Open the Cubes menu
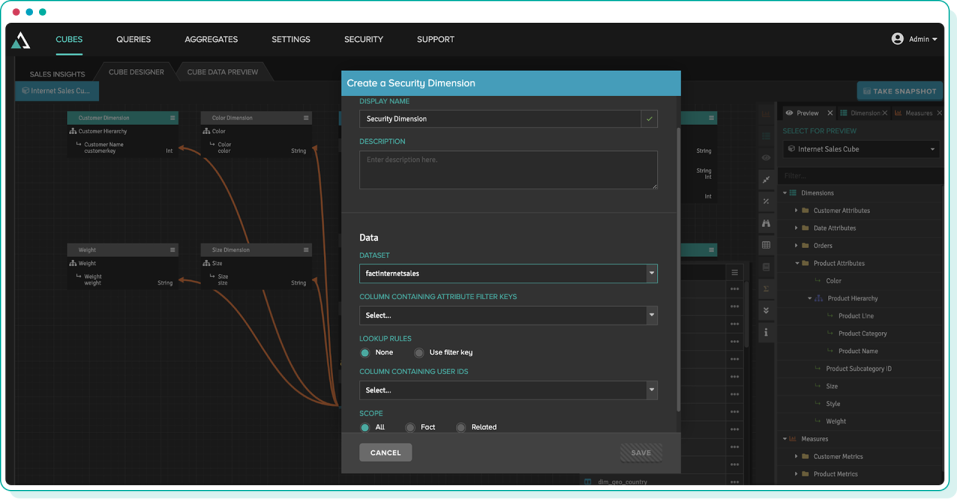The height and width of the screenshot is (499, 960). tap(69, 39)
